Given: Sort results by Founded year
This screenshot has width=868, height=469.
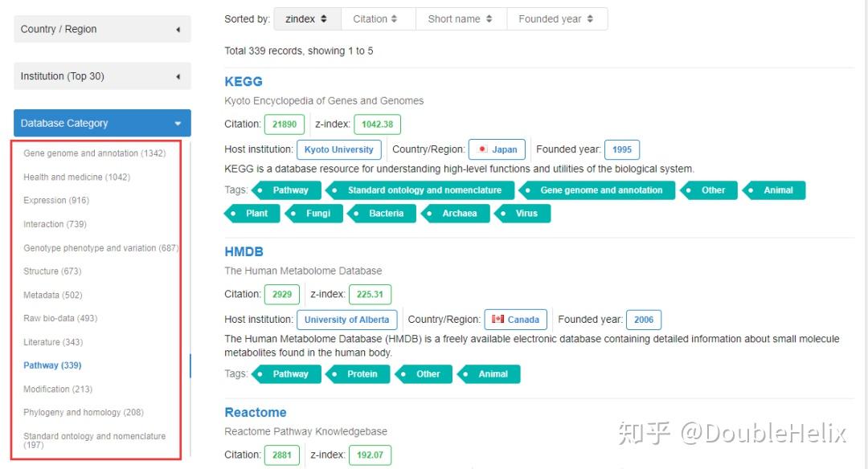Looking at the screenshot, I should pos(556,19).
